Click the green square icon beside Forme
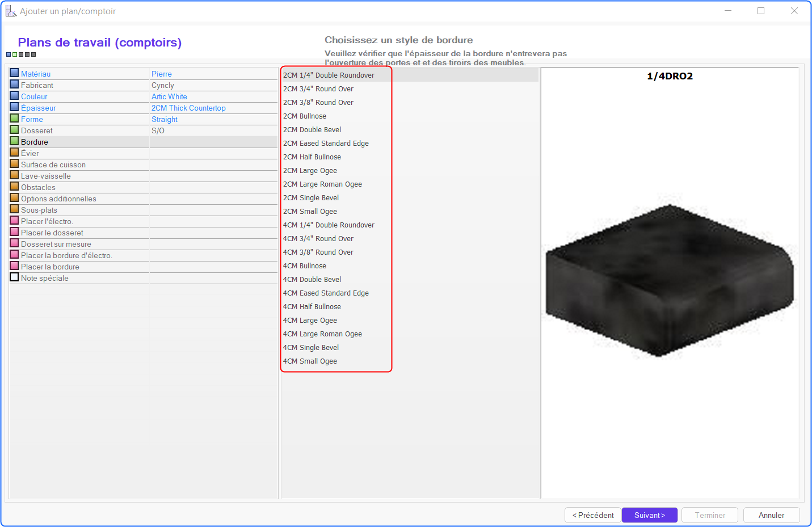This screenshot has width=812, height=527. point(14,119)
